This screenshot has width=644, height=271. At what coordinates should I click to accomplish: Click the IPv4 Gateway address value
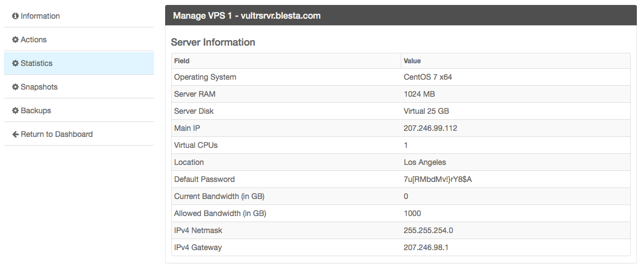pyautogui.click(x=426, y=247)
